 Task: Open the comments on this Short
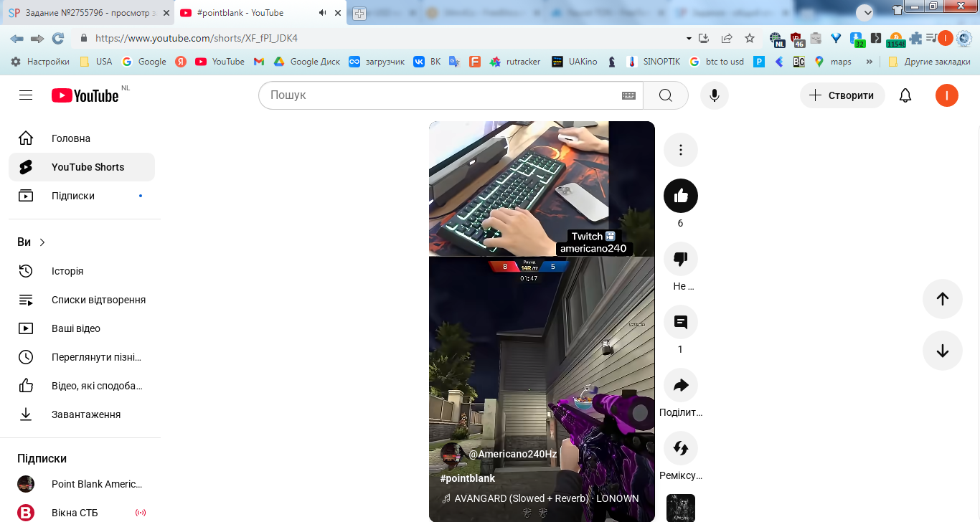tap(681, 322)
